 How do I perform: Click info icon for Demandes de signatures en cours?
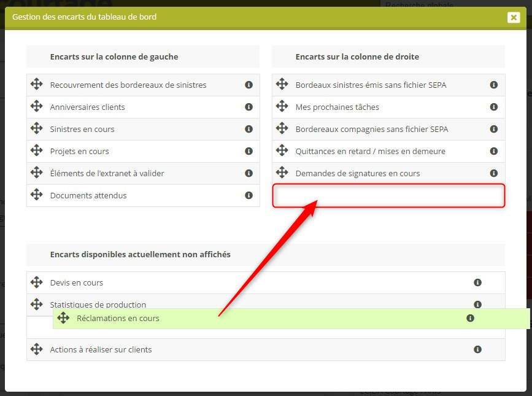pos(494,173)
